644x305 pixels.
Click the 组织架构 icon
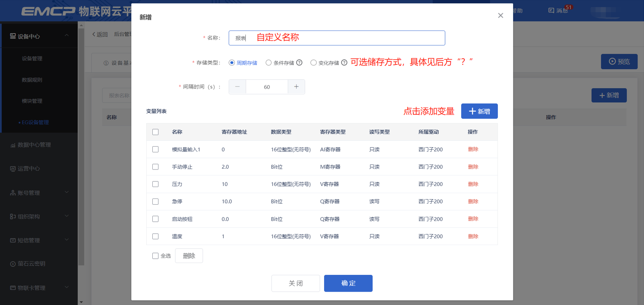(13, 216)
